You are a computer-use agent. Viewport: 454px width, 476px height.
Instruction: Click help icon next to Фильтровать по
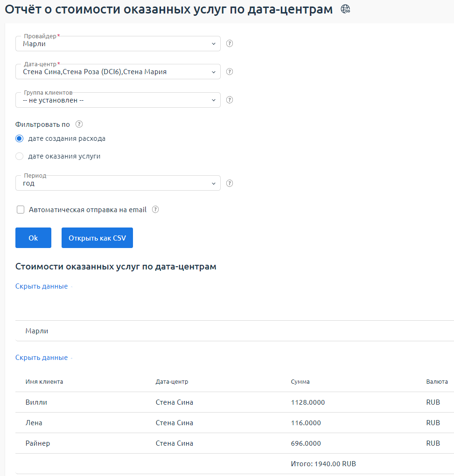point(79,124)
